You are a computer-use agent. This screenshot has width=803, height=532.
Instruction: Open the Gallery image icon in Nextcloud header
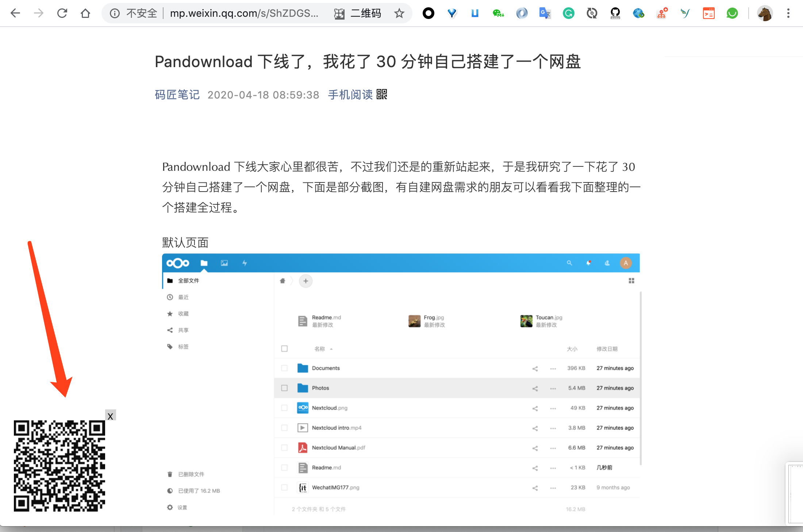point(224,263)
